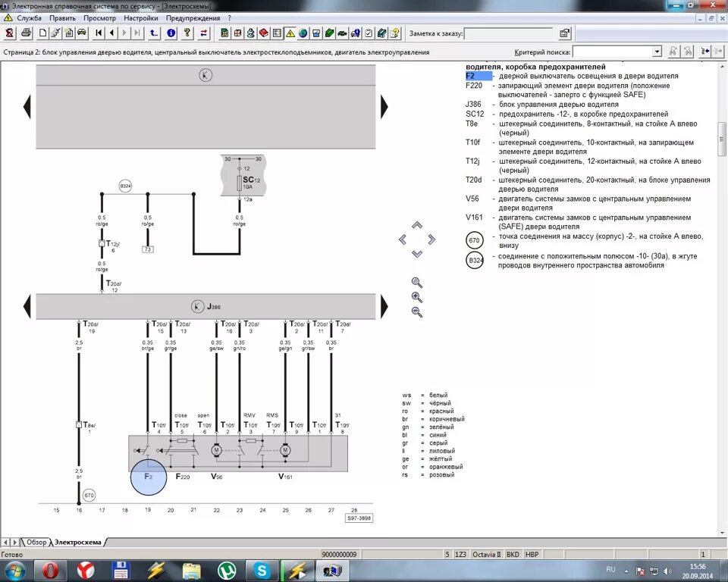Click the legend vertical scrollbar thumb
The image size is (728, 582).
pos(722,139)
